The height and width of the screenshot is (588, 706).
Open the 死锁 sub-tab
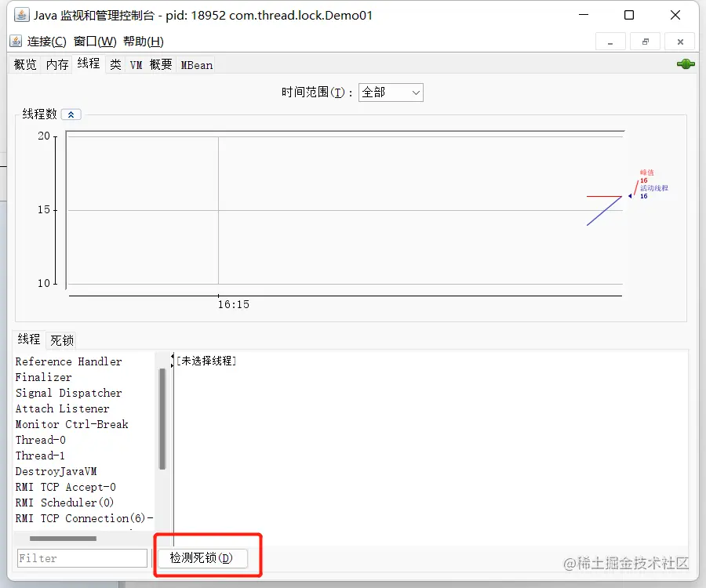click(x=62, y=340)
